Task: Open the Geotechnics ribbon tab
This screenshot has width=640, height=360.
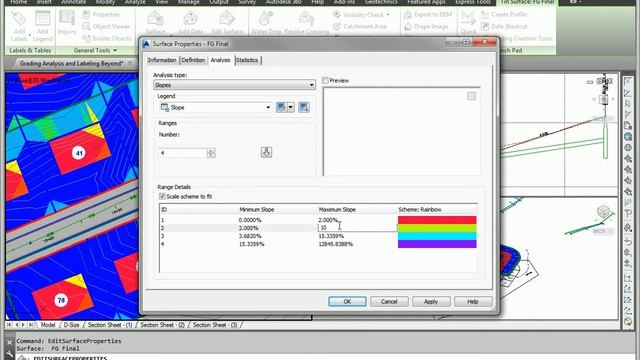Action: click(381, 2)
